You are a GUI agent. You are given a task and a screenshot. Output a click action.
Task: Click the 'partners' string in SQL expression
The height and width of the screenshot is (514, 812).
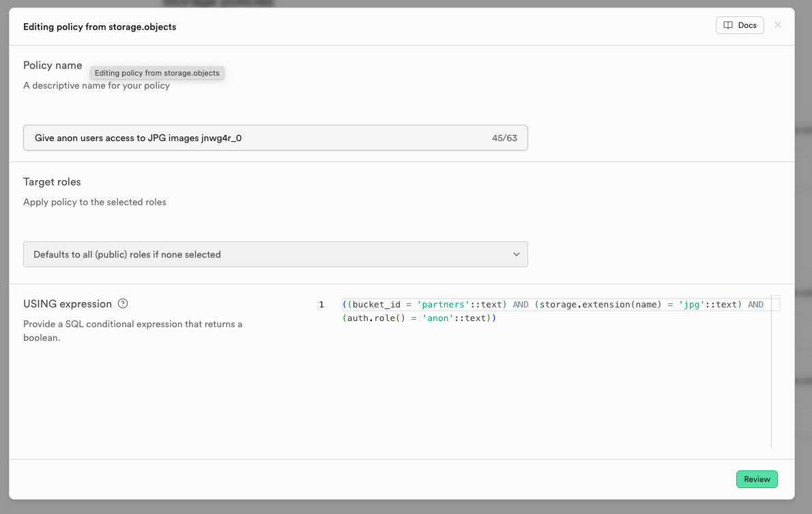click(443, 305)
